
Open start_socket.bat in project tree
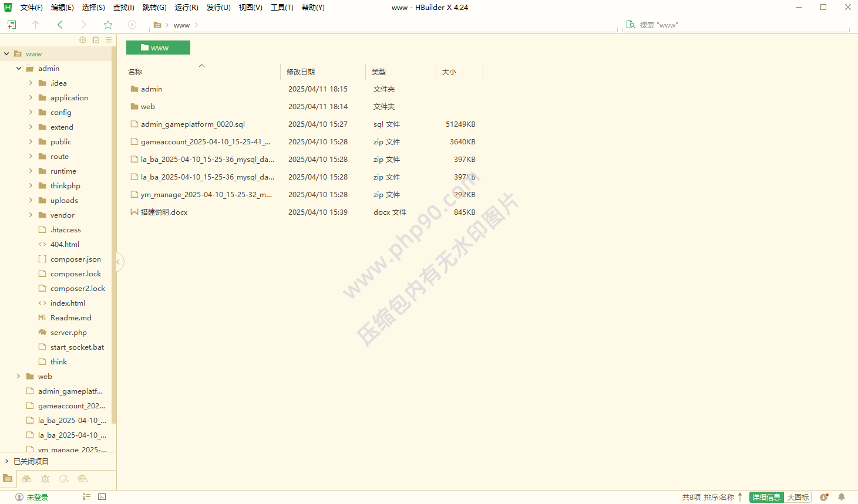click(x=77, y=347)
